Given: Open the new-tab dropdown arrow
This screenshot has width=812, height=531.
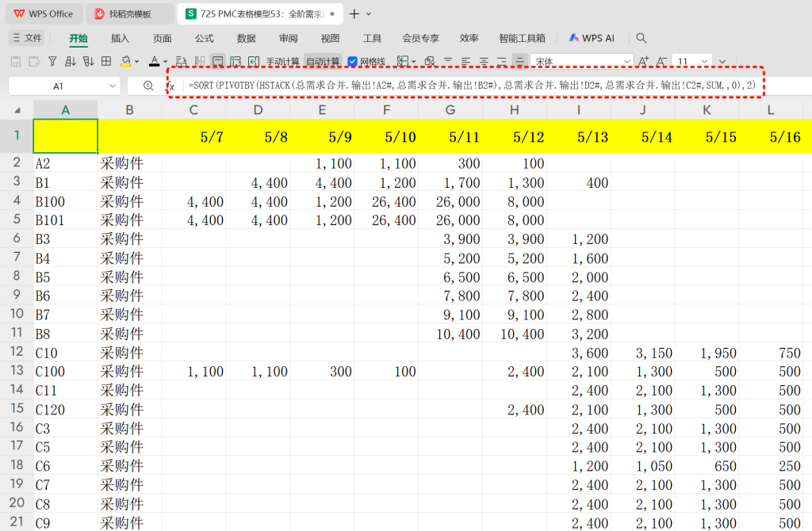Looking at the screenshot, I should (x=369, y=14).
